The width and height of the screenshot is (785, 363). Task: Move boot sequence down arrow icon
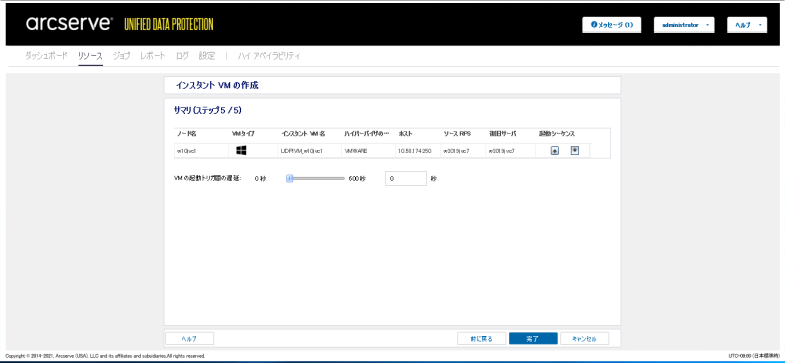575,150
